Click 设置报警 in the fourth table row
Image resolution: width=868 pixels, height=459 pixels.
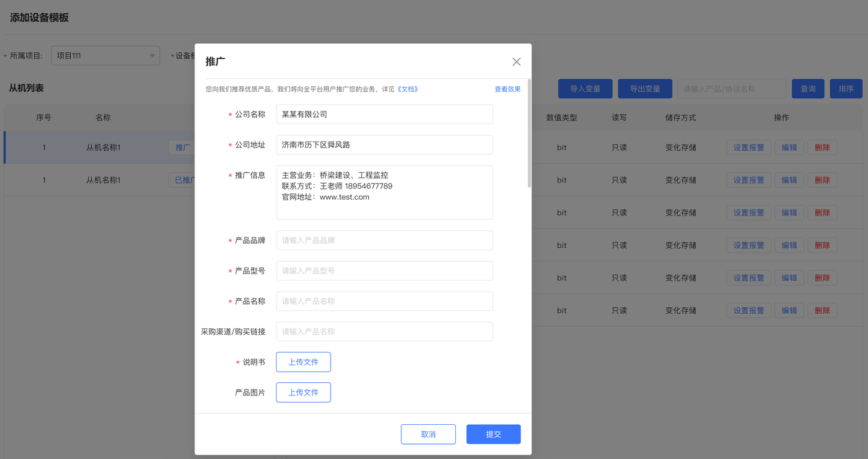coord(749,245)
